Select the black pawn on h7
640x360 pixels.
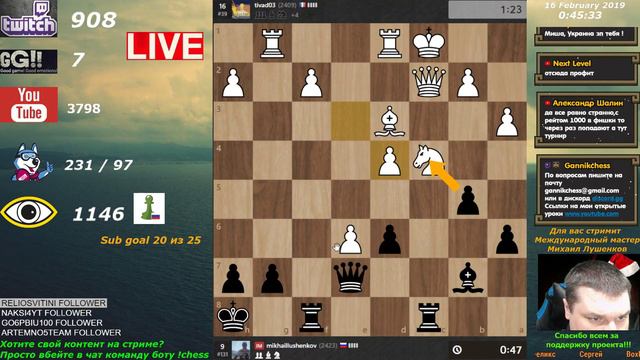[233, 278]
